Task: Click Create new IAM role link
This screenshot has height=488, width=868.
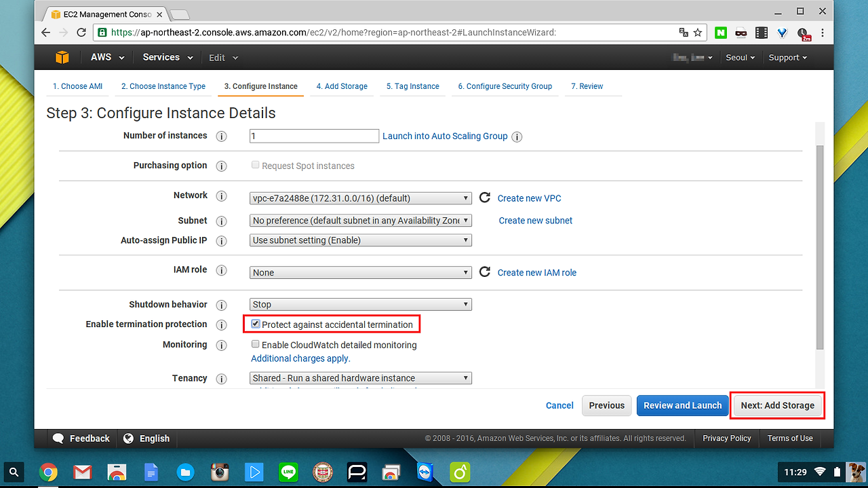Action: click(x=537, y=272)
